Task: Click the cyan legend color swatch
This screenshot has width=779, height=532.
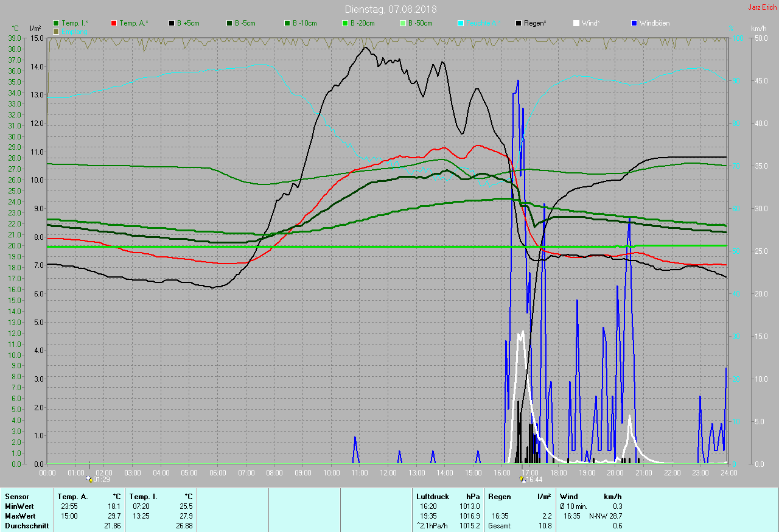Action: (x=461, y=23)
